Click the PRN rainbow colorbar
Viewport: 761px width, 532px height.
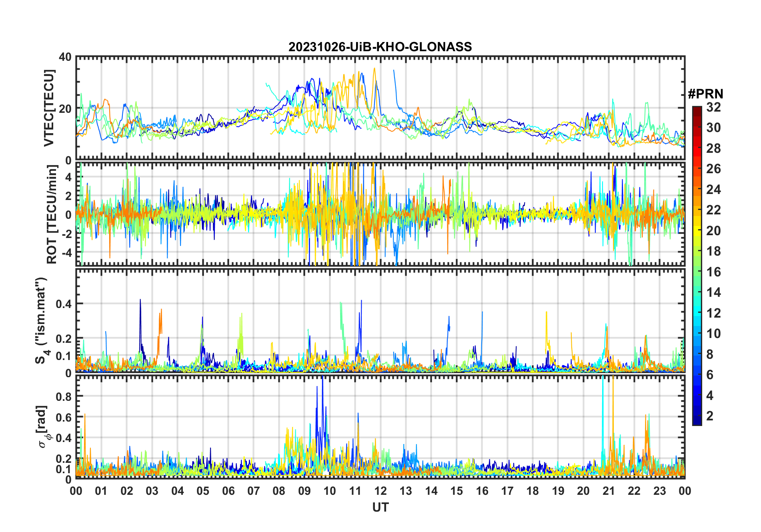[x=697, y=266]
